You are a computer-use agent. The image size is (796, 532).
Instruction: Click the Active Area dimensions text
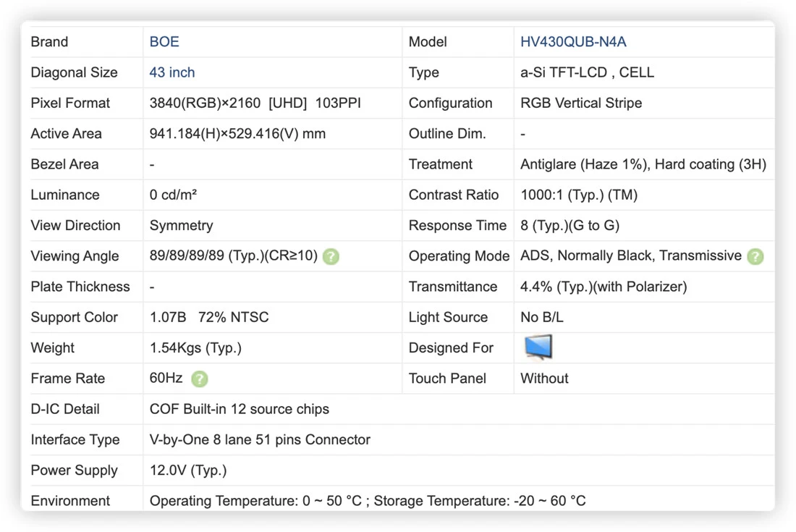pos(237,133)
